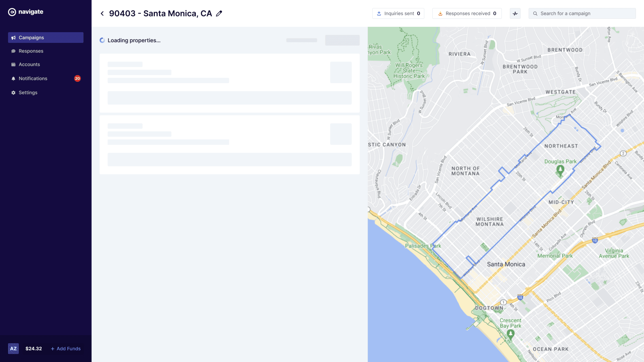
Task: Click the Crescent Bay Park map pin
Action: (x=510, y=334)
